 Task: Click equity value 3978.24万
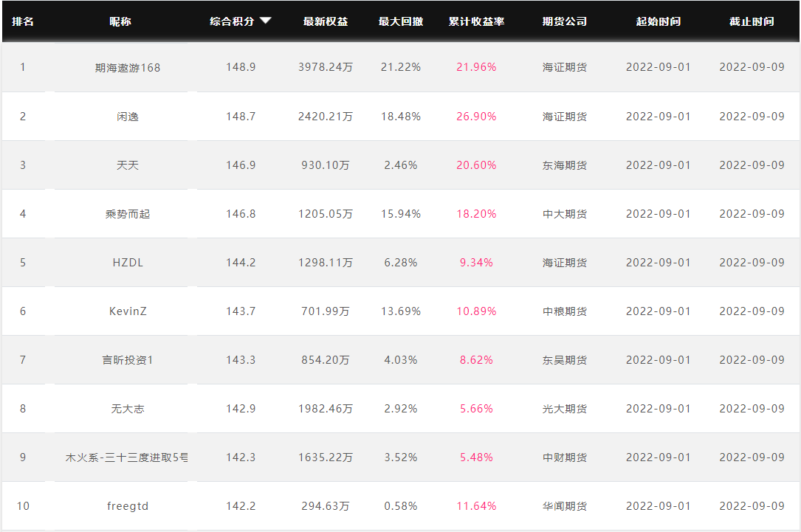point(326,67)
